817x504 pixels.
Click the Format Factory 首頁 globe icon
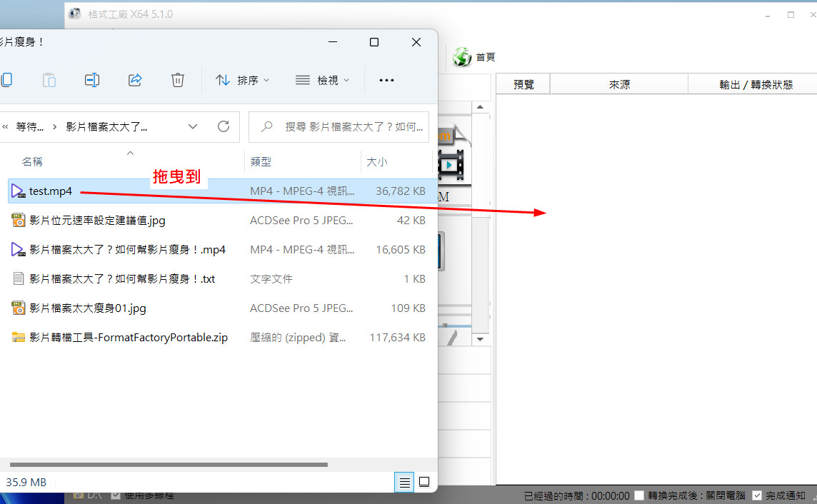click(x=462, y=57)
